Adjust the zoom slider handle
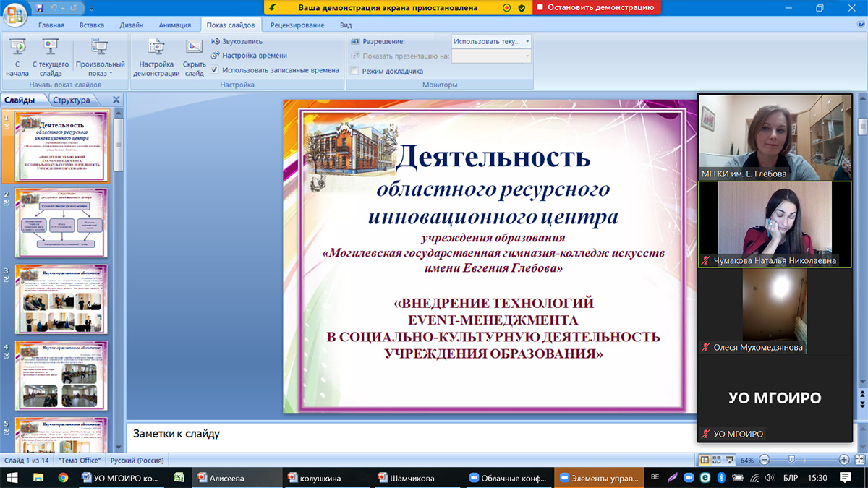Screen dimensions: 868x488 click(792, 460)
